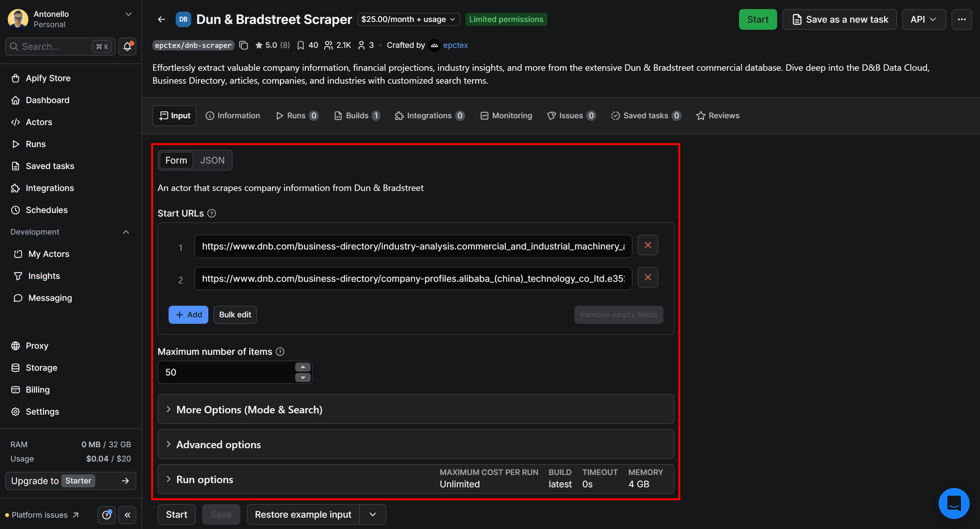Remove Start URL row 2
The width and height of the screenshot is (980, 529).
pos(648,278)
